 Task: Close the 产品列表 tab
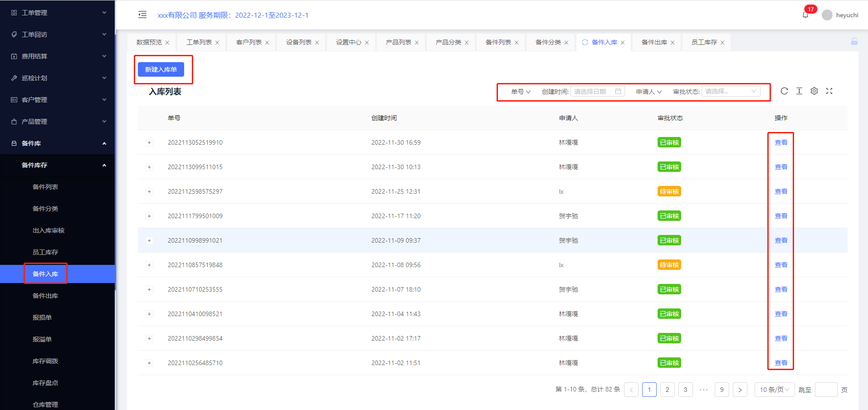417,43
